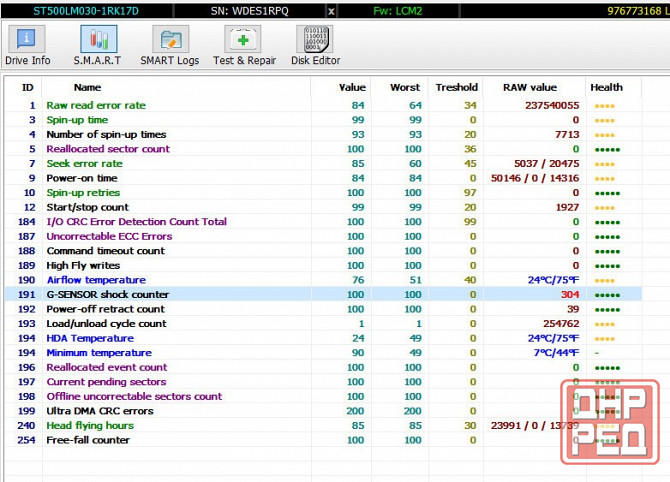
Task: Click the Fw: LCM2 firmware label
Action: pos(398,11)
